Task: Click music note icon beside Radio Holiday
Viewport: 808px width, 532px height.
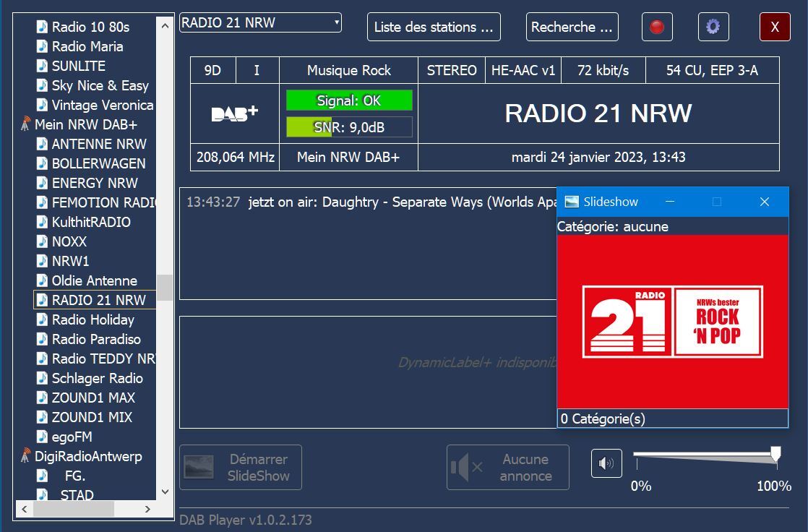Action: (x=42, y=319)
